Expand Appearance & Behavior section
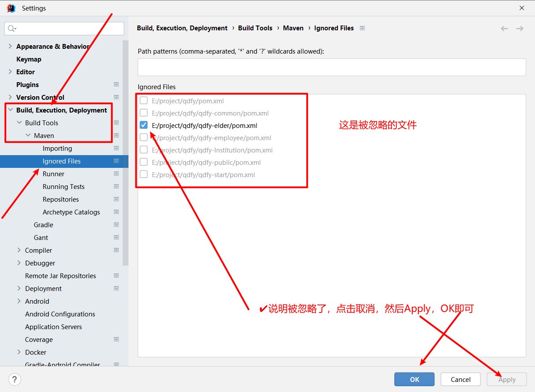The image size is (535, 392). click(x=10, y=46)
